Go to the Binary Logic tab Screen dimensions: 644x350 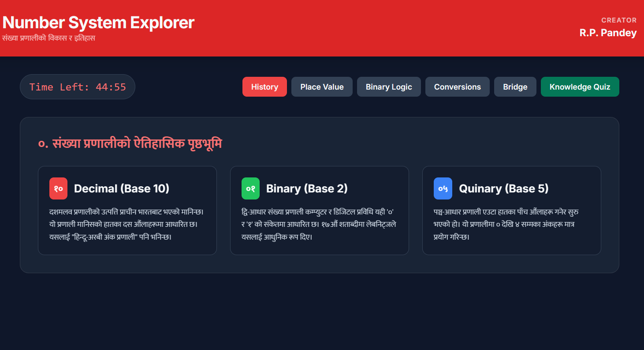pyautogui.click(x=389, y=87)
